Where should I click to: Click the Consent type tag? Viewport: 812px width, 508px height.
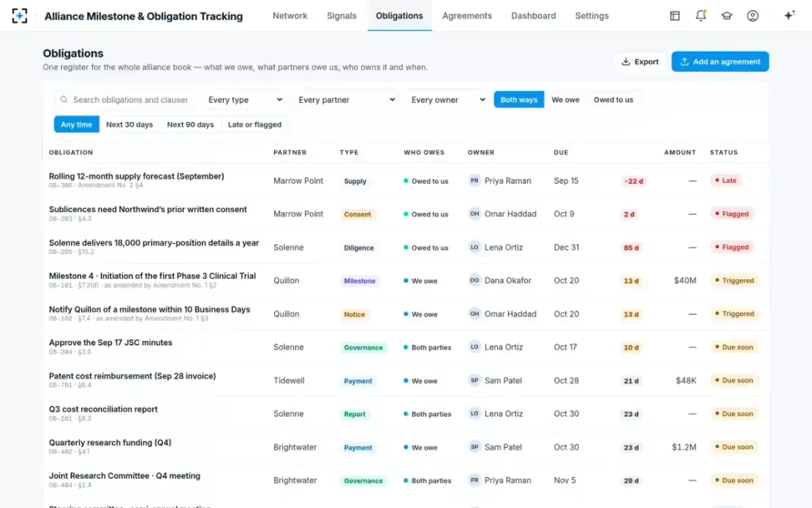click(357, 214)
